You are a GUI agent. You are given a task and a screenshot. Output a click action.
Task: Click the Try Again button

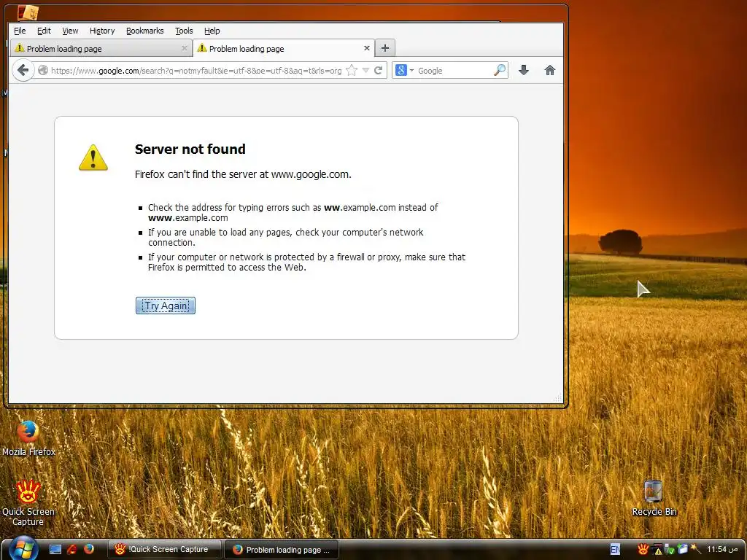tap(166, 306)
